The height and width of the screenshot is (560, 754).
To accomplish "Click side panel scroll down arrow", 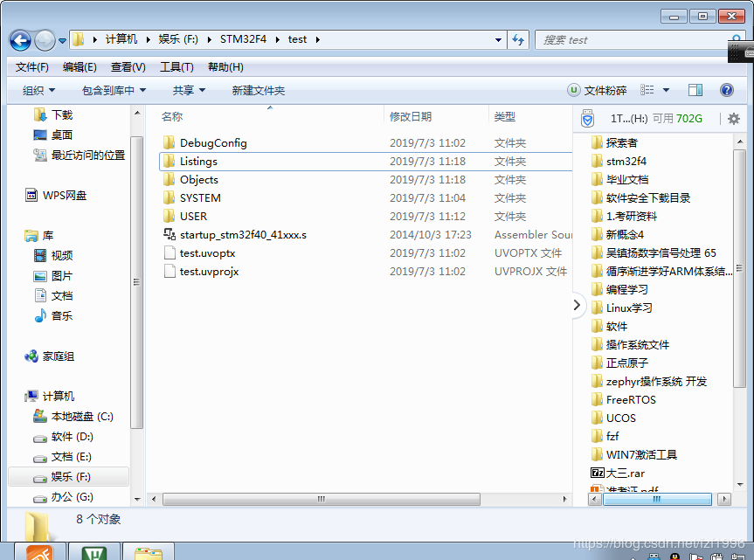I will (x=739, y=484).
